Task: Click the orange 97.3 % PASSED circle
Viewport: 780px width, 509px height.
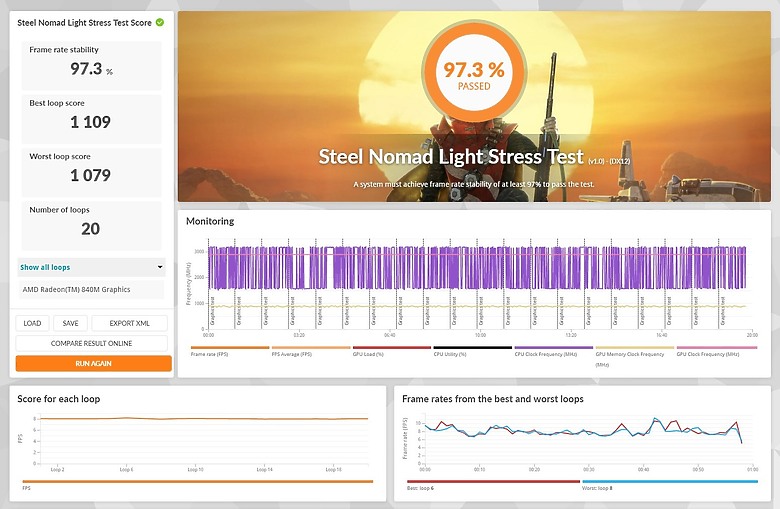Action: pyautogui.click(x=474, y=71)
